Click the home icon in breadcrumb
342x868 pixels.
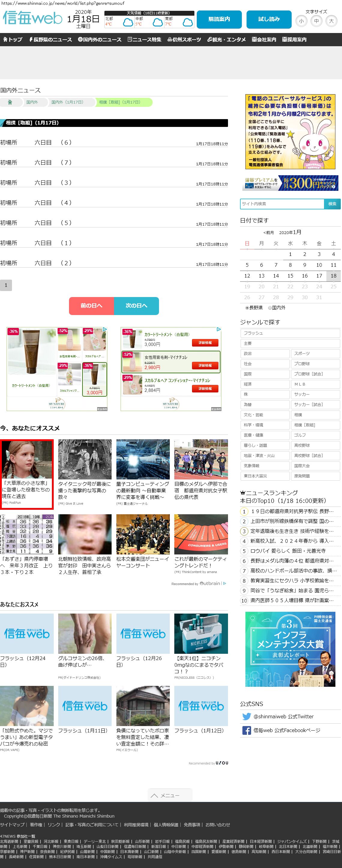coord(10,102)
